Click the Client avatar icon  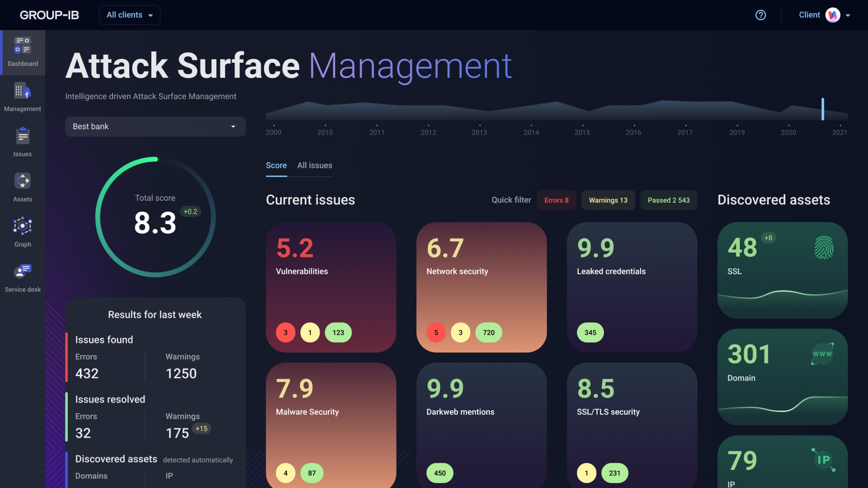tap(832, 15)
